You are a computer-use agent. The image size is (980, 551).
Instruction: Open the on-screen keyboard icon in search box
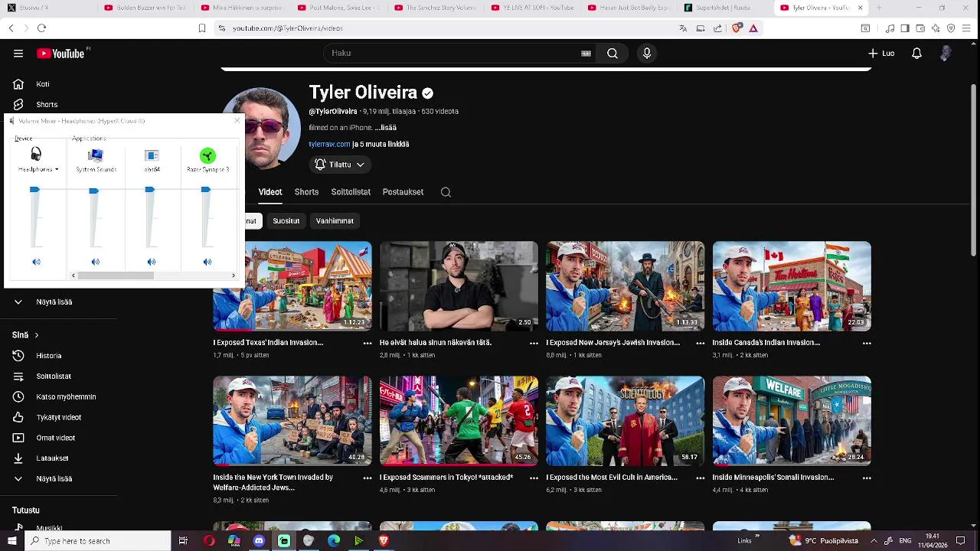coord(586,54)
